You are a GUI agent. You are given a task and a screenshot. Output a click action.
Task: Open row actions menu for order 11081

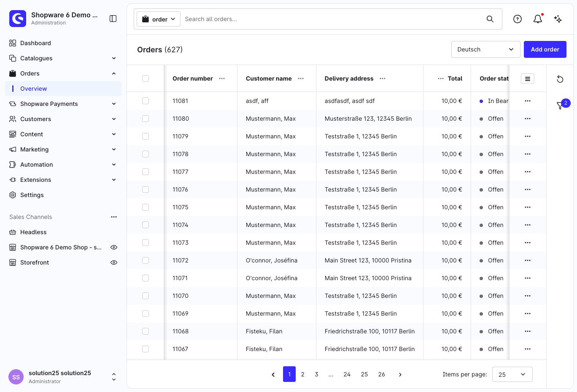tap(528, 101)
